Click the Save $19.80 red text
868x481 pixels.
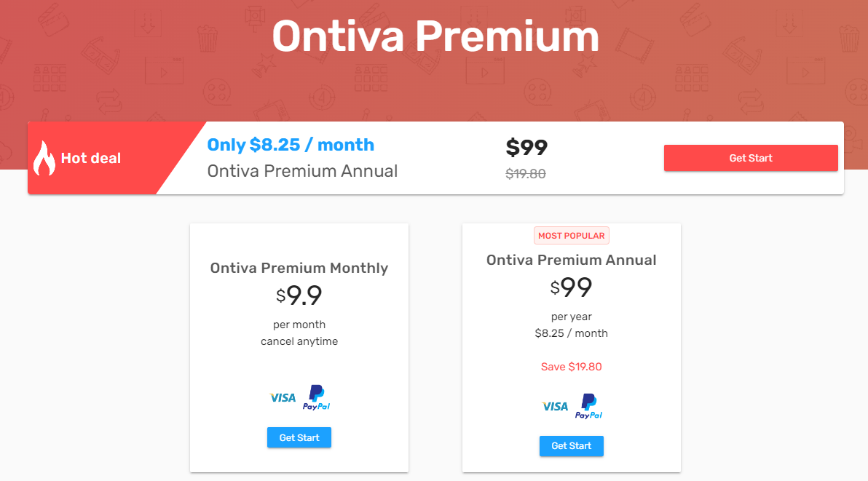(x=571, y=366)
